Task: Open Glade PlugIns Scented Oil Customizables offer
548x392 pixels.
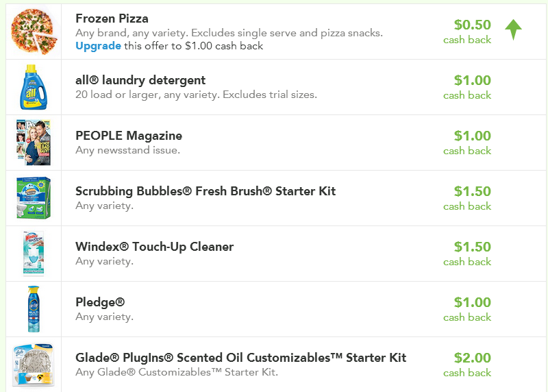Action: click(241, 358)
